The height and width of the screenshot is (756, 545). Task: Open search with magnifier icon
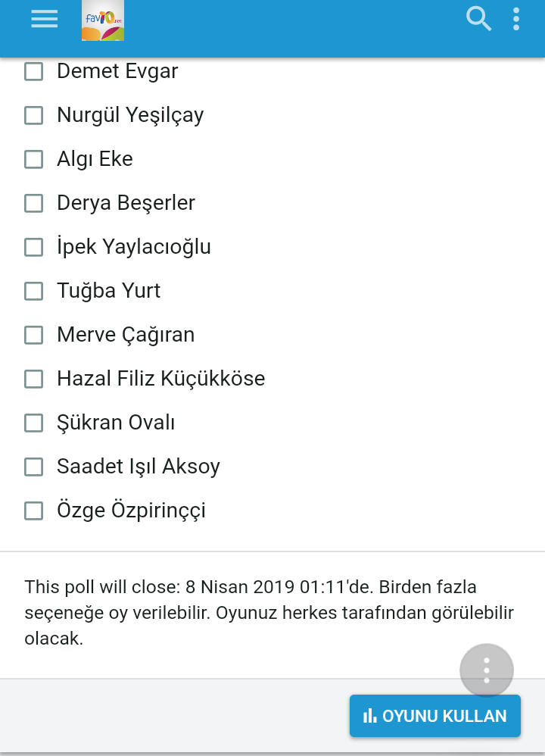tap(478, 19)
